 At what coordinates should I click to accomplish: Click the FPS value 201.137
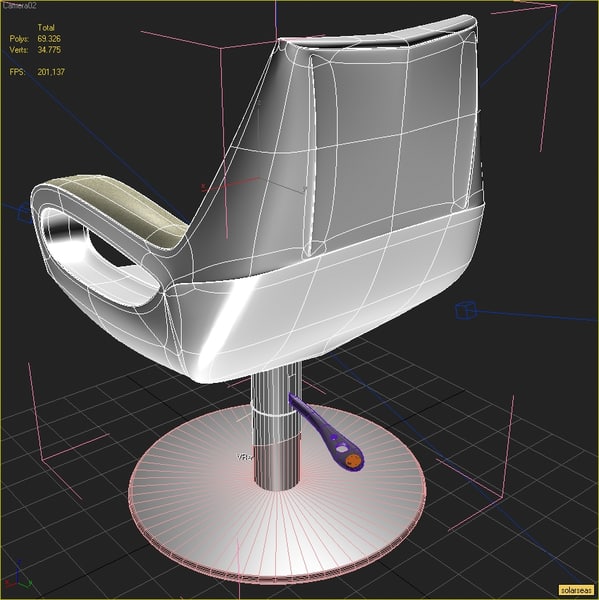click(51, 72)
